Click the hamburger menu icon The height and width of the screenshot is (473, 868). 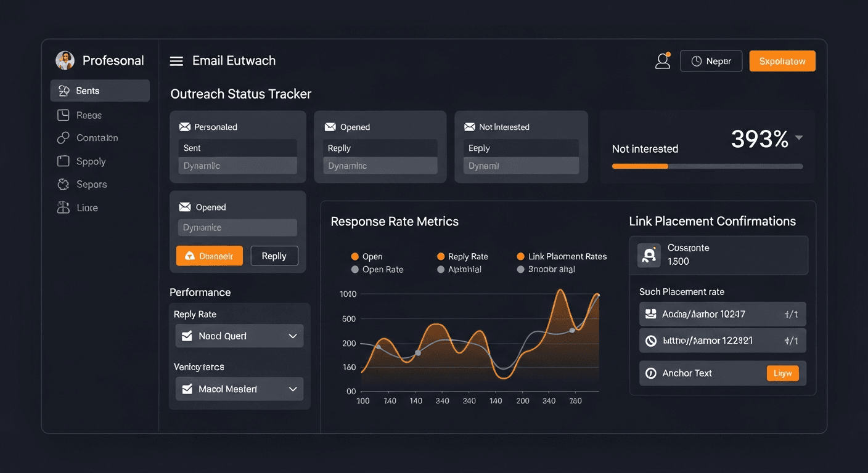pyautogui.click(x=176, y=61)
